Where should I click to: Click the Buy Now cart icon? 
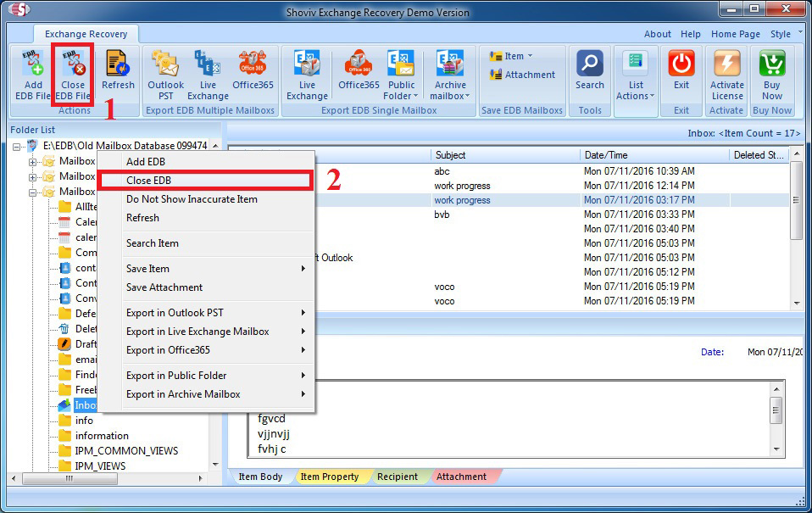(x=772, y=73)
